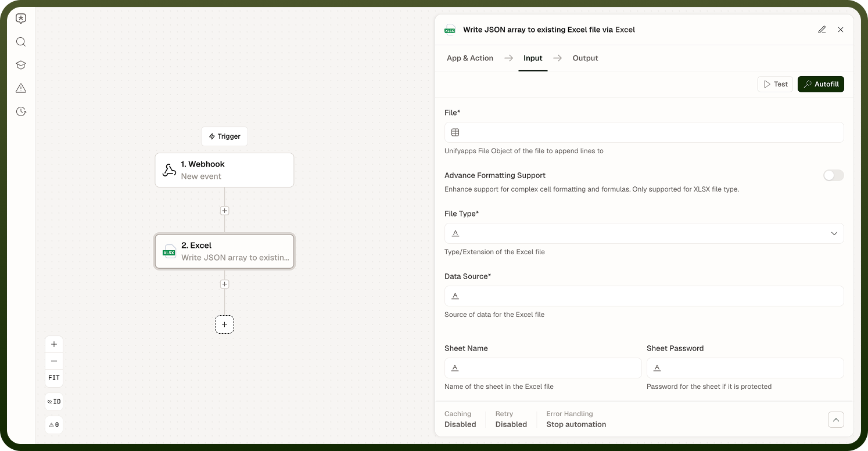Open the star chat logo in sidebar
The image size is (868, 451).
click(x=21, y=19)
